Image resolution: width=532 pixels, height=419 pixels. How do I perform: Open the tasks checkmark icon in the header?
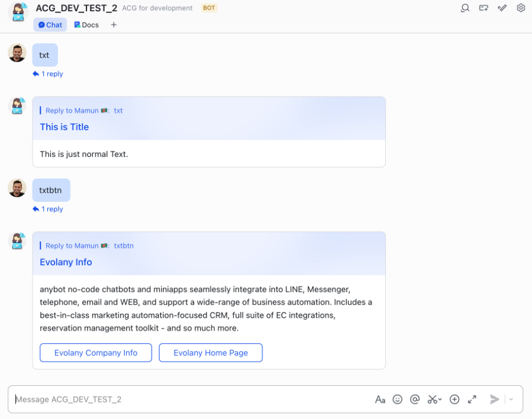pos(502,8)
